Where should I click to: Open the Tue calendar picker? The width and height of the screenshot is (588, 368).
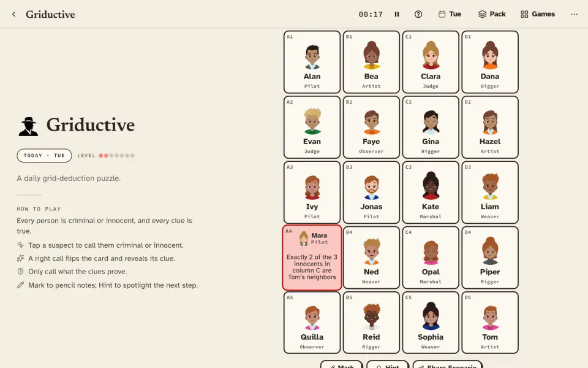(x=450, y=14)
